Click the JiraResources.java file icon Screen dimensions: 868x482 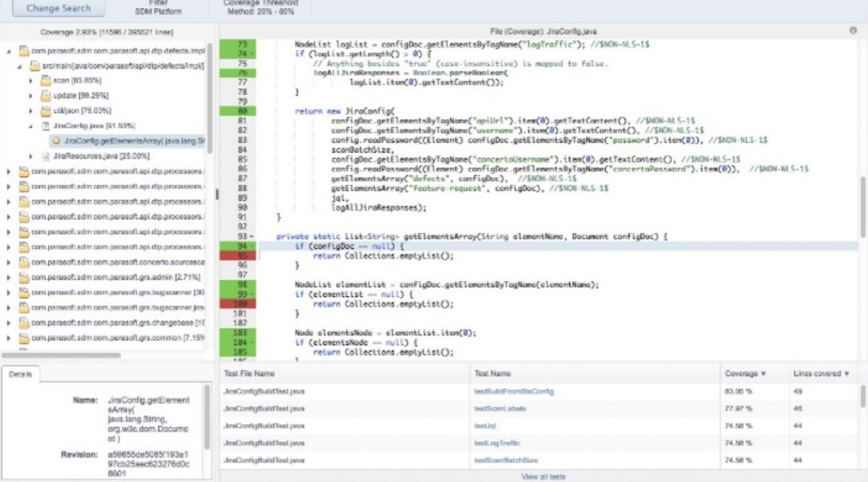tap(46, 156)
